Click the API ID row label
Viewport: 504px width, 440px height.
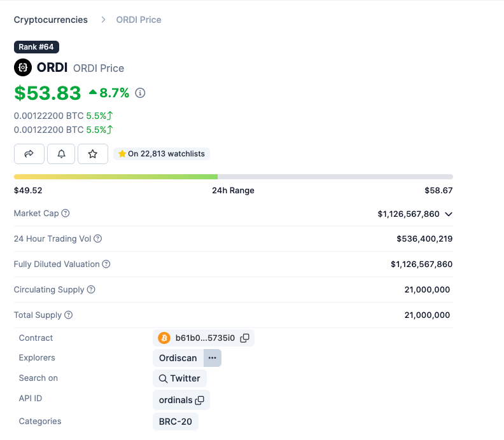30,398
